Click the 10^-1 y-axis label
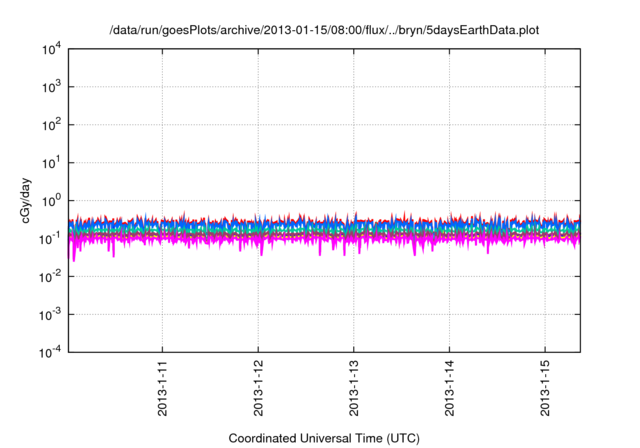 pyautogui.click(x=50, y=239)
